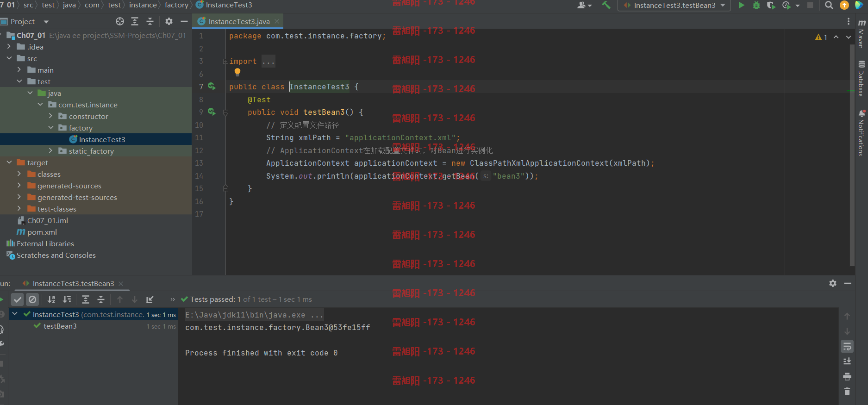Click run gutter icon beside class InstanceTest3
Screen dimensions: 868x405
(212, 87)
